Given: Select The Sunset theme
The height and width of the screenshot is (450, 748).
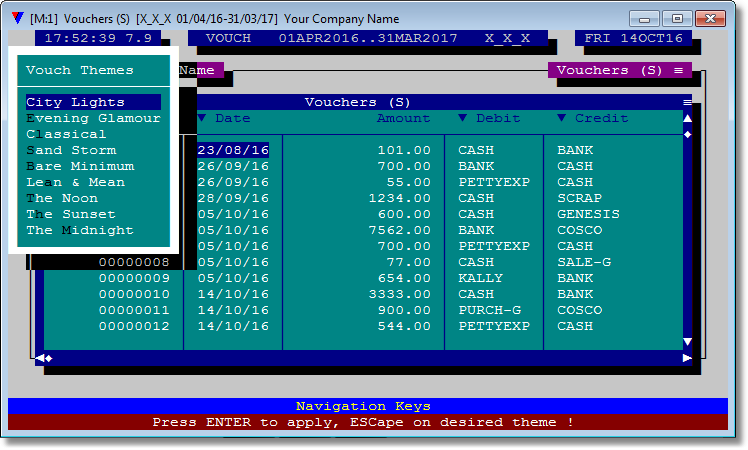Looking at the screenshot, I should tap(94, 214).
